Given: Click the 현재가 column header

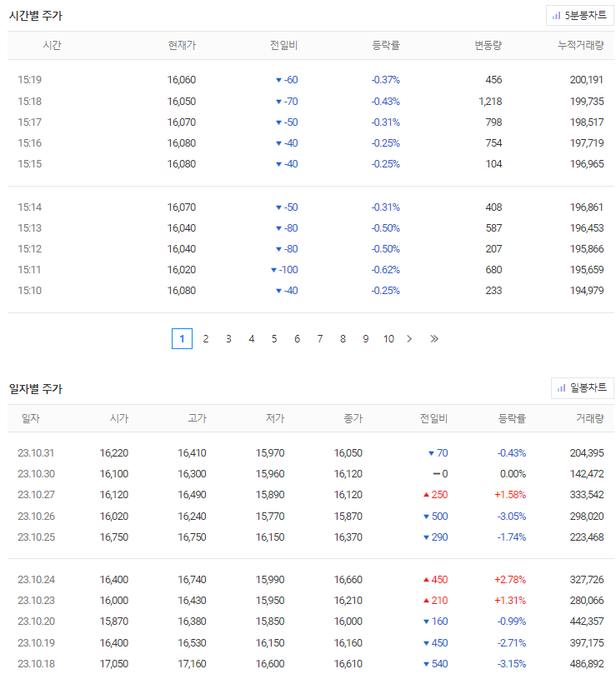Looking at the screenshot, I should [182, 46].
